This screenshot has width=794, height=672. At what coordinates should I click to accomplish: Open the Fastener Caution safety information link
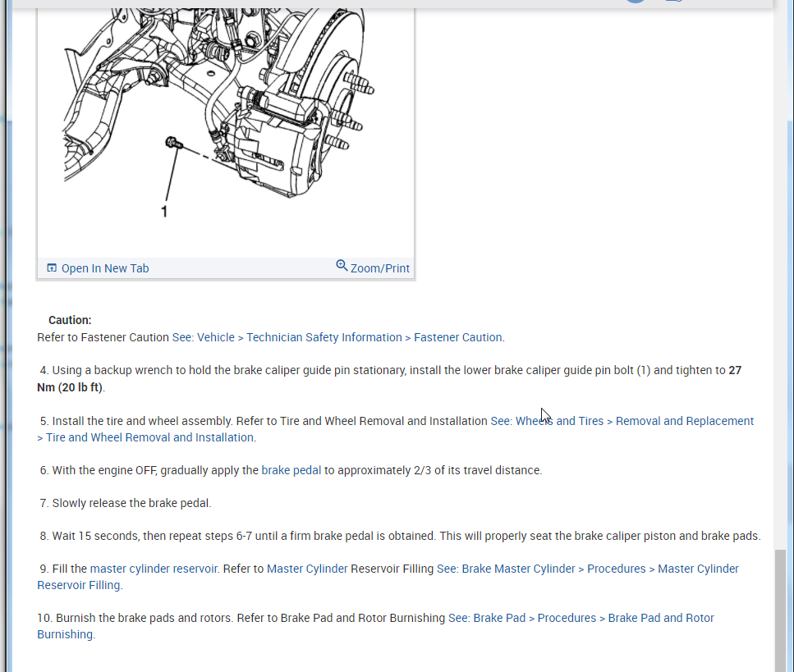pyautogui.click(x=337, y=337)
